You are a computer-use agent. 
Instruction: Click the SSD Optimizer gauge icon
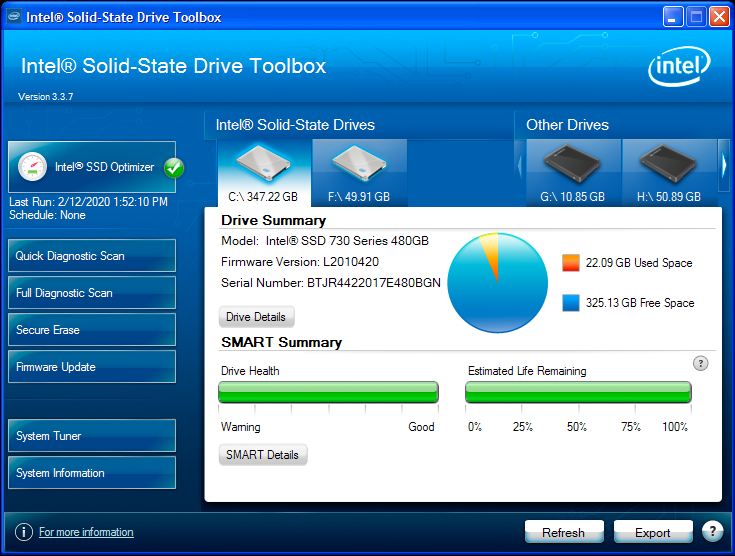click(32, 167)
